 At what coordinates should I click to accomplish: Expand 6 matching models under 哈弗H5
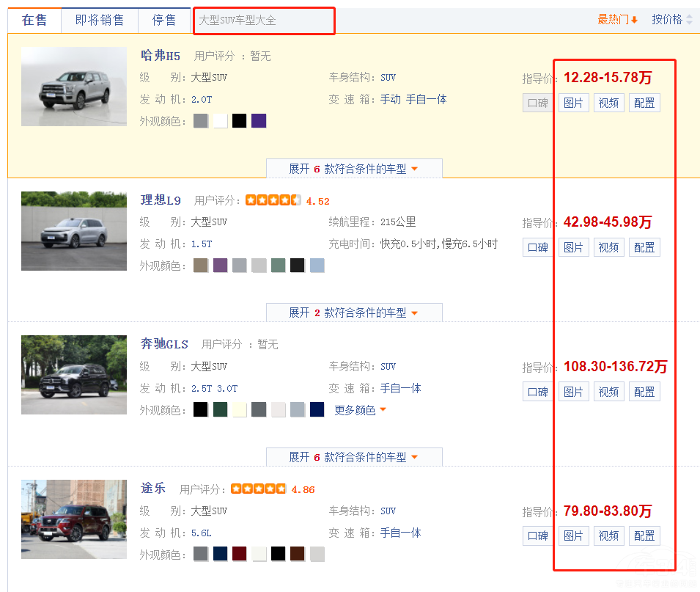coord(353,169)
